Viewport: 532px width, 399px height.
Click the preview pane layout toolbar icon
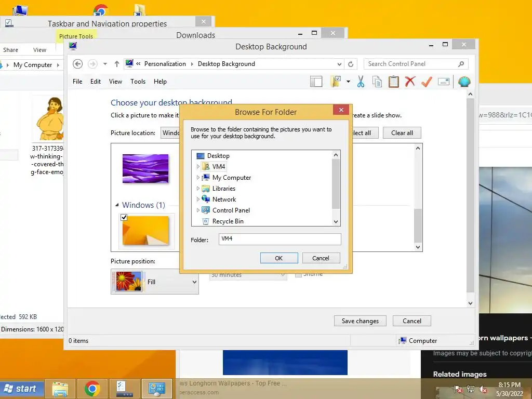(x=316, y=82)
